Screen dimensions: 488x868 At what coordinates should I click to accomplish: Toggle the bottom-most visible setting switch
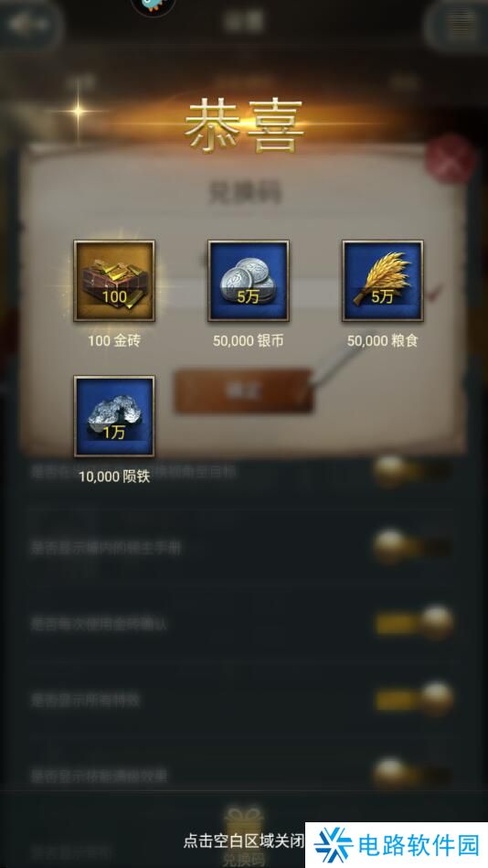[x=413, y=774]
